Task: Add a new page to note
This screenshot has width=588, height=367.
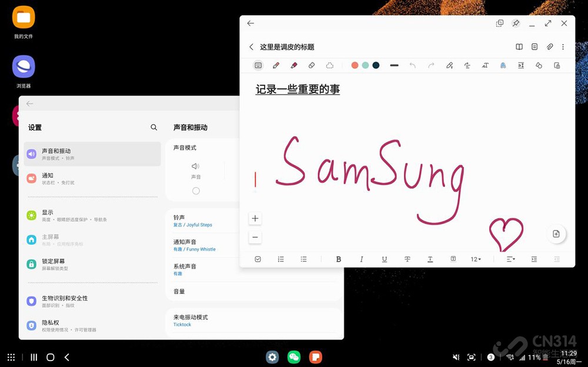Action: (556, 234)
